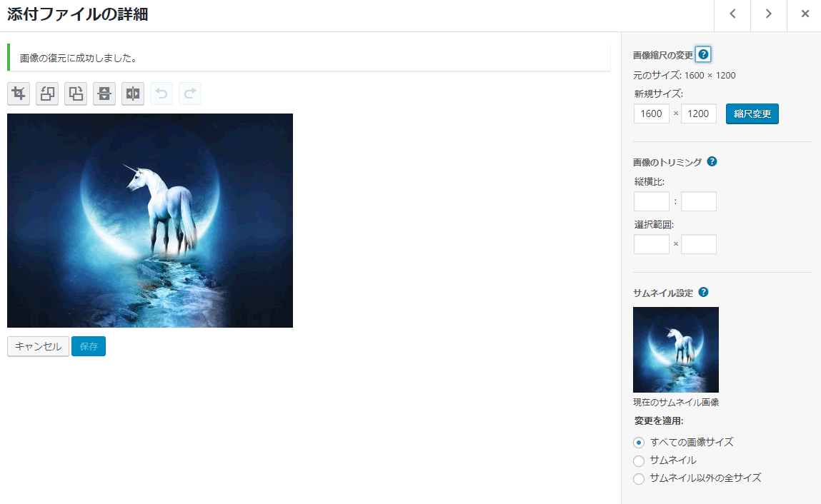The image size is (821, 504).
Task: Flip the image horizontally
Action: point(133,94)
